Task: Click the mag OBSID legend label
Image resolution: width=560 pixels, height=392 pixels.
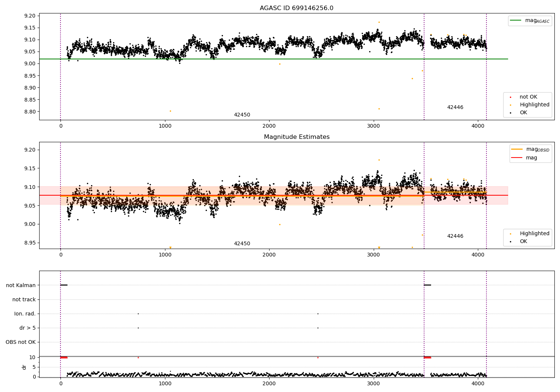Action: 538,149
